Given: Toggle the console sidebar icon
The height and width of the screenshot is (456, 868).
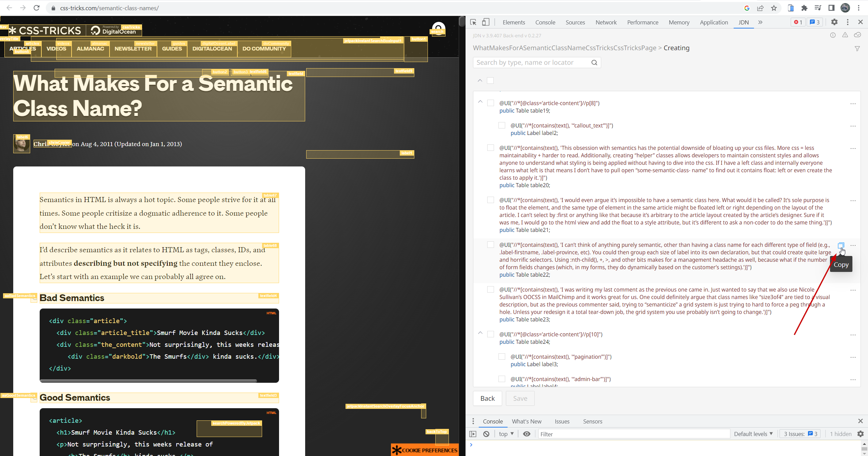Looking at the screenshot, I should 473,434.
